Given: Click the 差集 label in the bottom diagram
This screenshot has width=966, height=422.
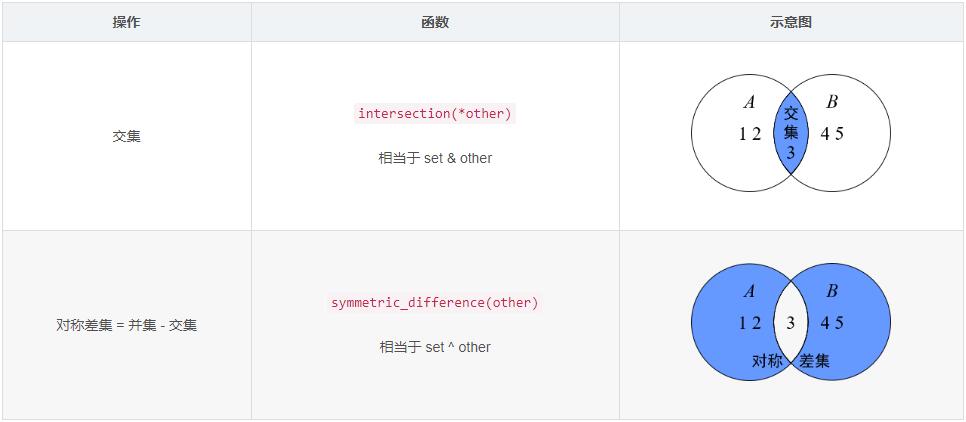Looking at the screenshot, I should click(814, 361).
